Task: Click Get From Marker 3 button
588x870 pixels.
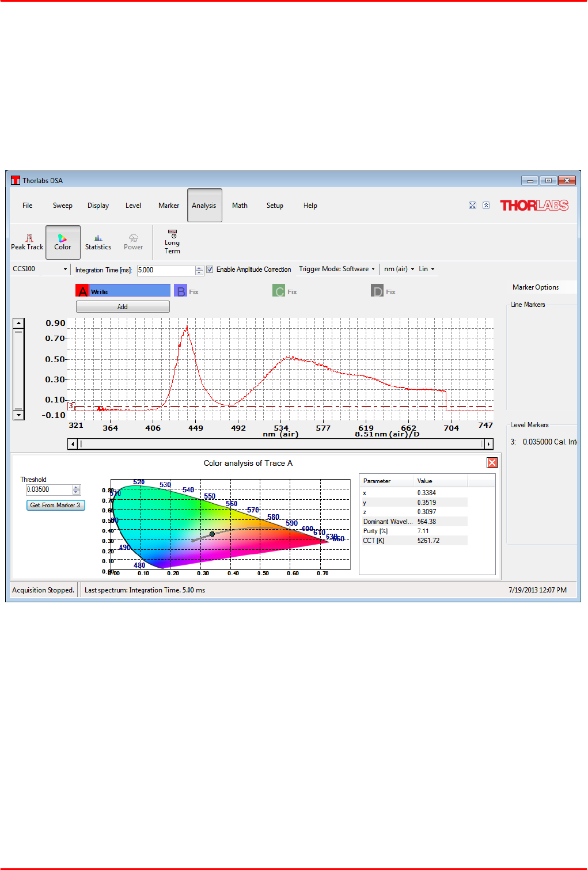Action: [x=55, y=505]
